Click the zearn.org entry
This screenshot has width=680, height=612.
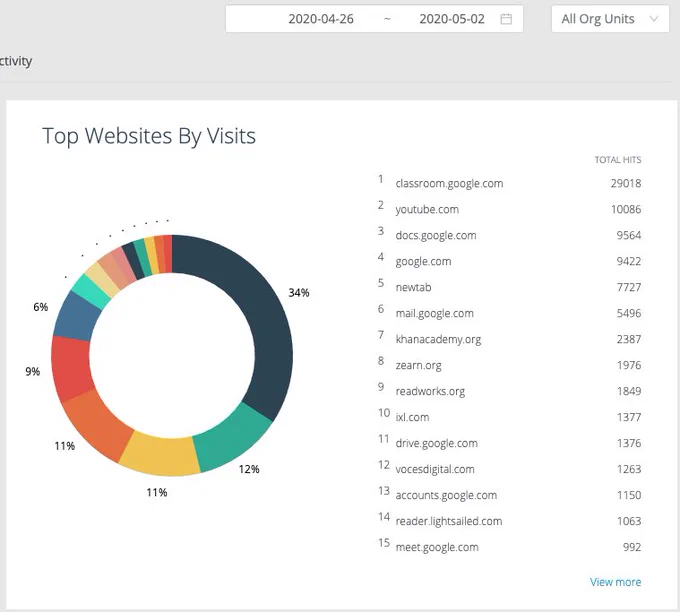[x=418, y=366]
